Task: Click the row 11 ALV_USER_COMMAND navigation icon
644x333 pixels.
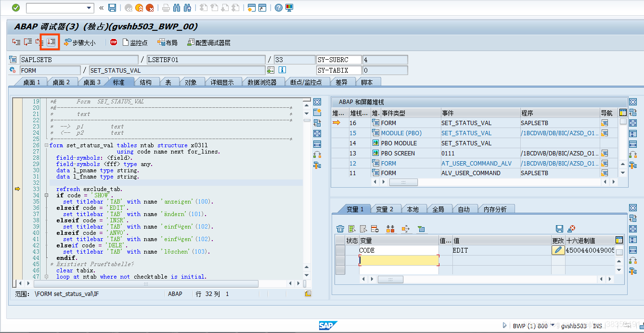Action: (605, 173)
